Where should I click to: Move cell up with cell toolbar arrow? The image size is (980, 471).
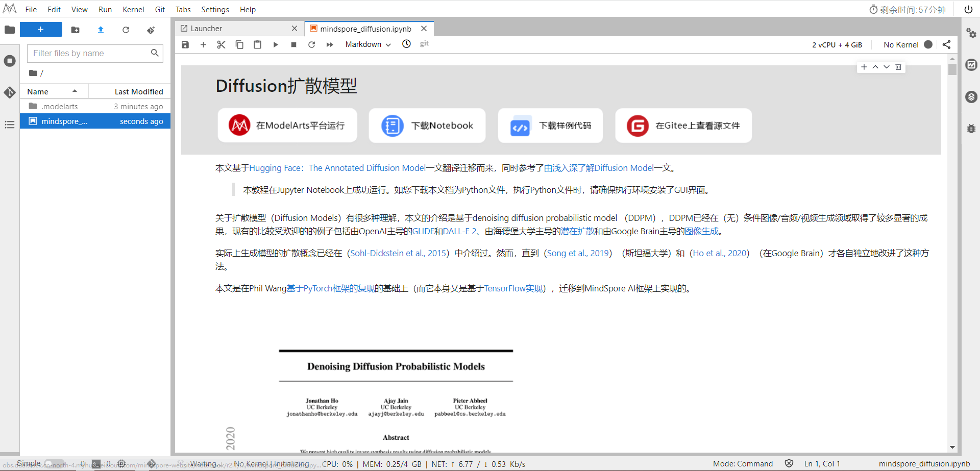[x=875, y=67]
